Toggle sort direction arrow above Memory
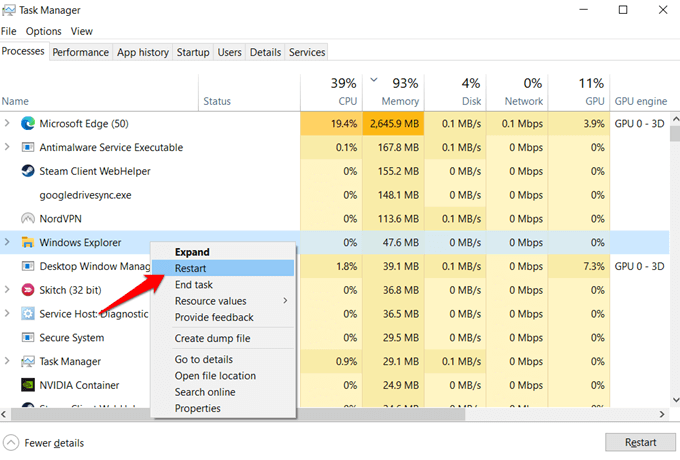 [x=373, y=80]
